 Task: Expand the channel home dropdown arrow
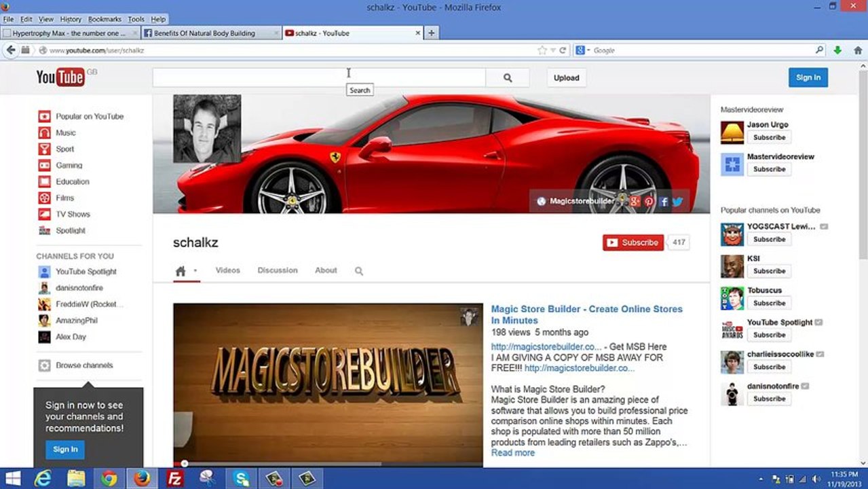(195, 270)
